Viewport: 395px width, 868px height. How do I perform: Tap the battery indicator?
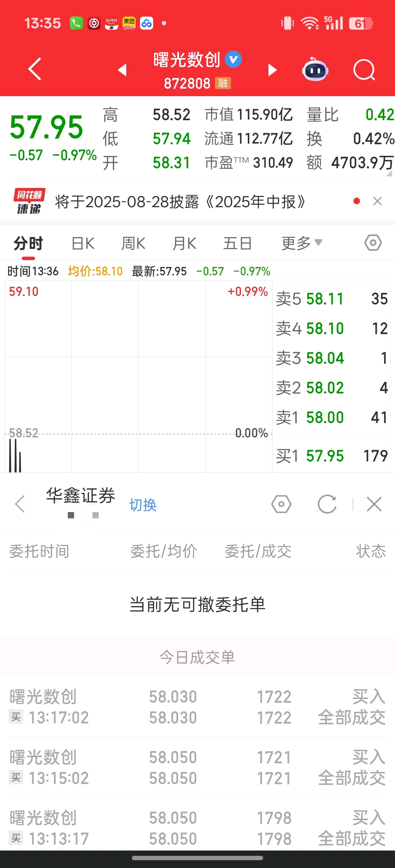361,23
